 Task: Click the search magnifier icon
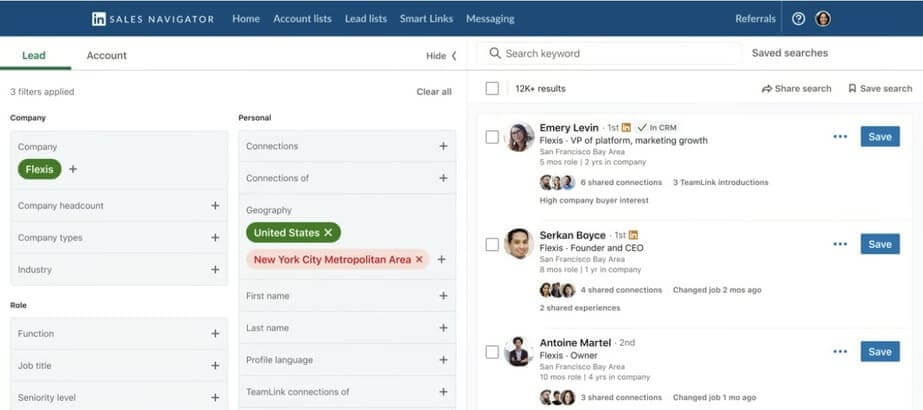point(495,54)
